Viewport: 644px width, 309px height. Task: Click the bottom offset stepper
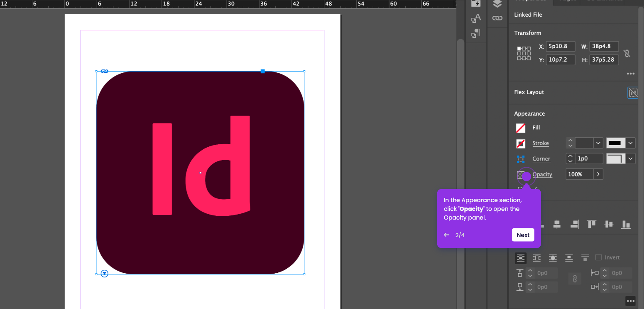[530, 287]
